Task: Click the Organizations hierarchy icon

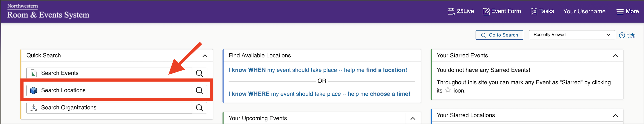Action: tap(33, 108)
